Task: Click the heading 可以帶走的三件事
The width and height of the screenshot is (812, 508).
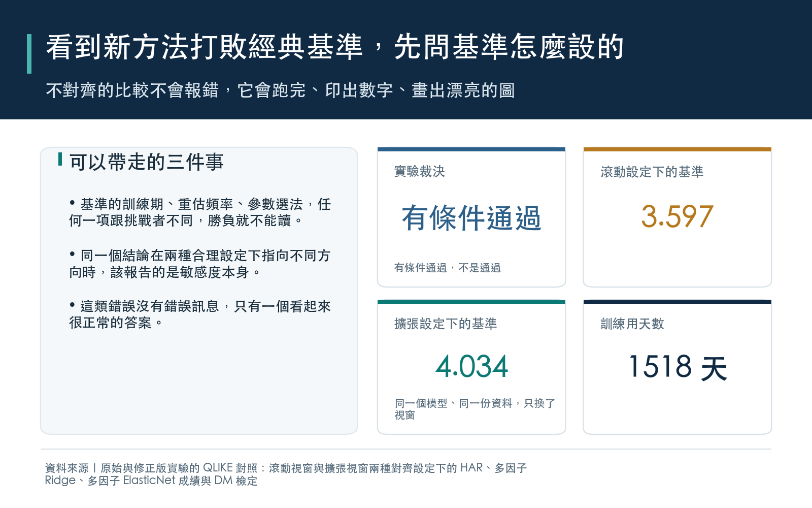Action: [x=147, y=162]
